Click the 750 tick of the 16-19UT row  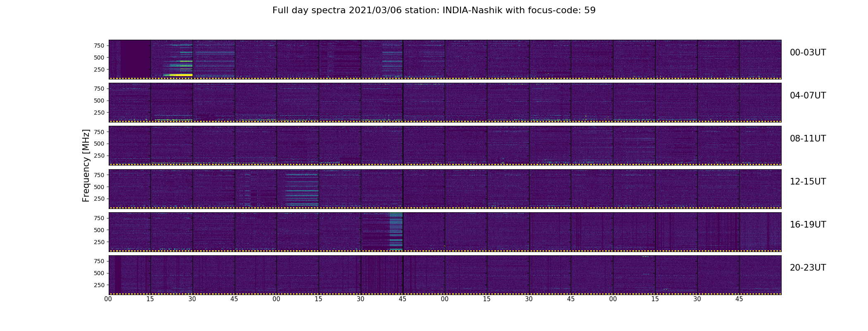click(99, 218)
